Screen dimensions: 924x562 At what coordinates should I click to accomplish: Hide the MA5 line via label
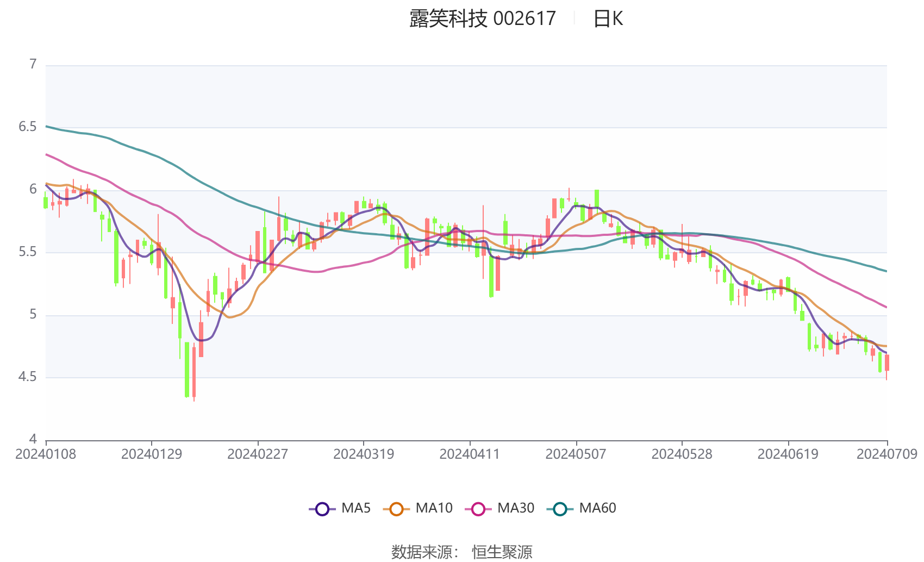click(x=356, y=508)
